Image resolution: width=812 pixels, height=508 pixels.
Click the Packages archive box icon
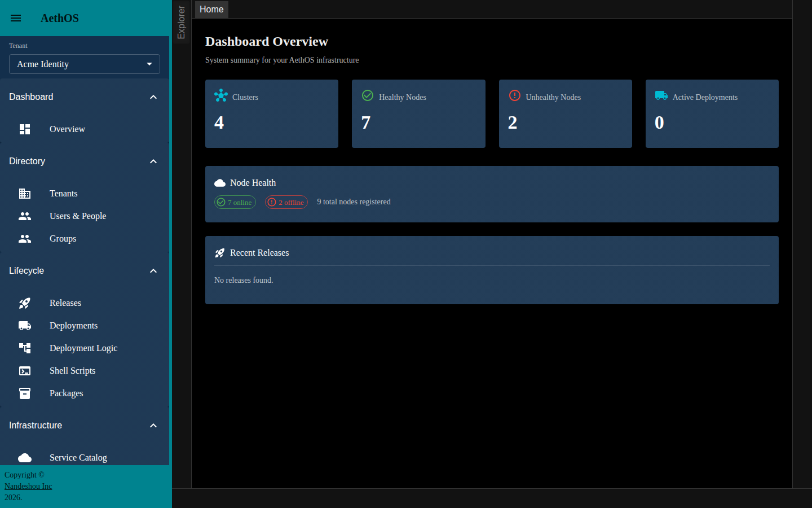click(x=25, y=393)
